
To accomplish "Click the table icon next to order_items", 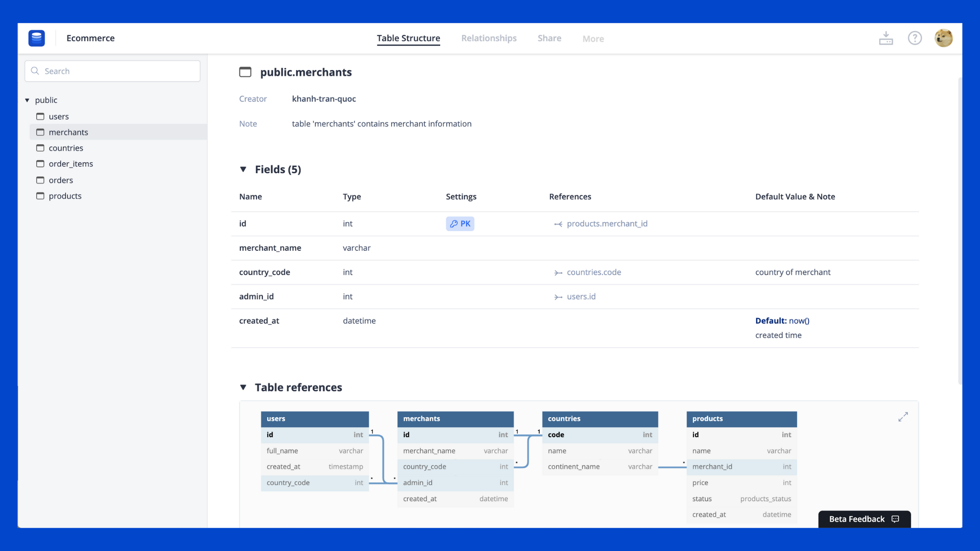I will click(x=40, y=164).
